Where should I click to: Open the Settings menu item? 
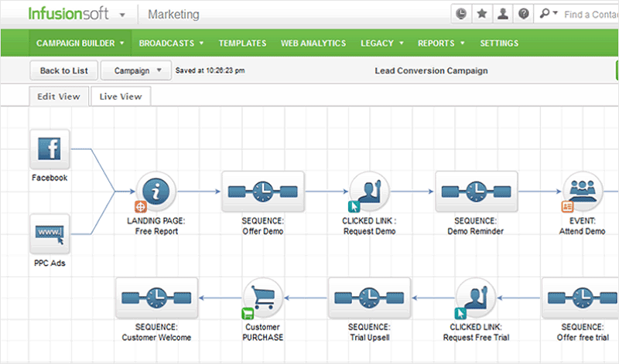click(499, 43)
